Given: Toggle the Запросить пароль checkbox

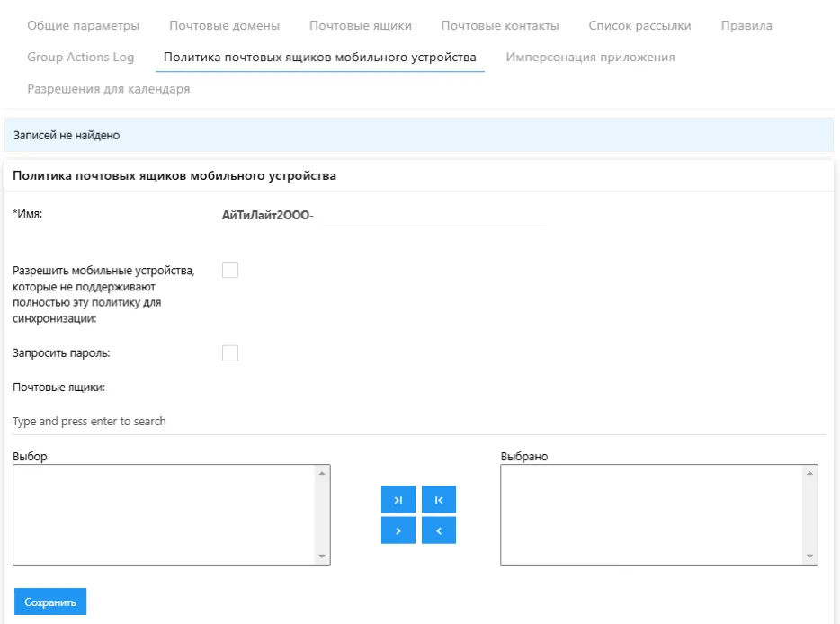Looking at the screenshot, I should (x=230, y=353).
